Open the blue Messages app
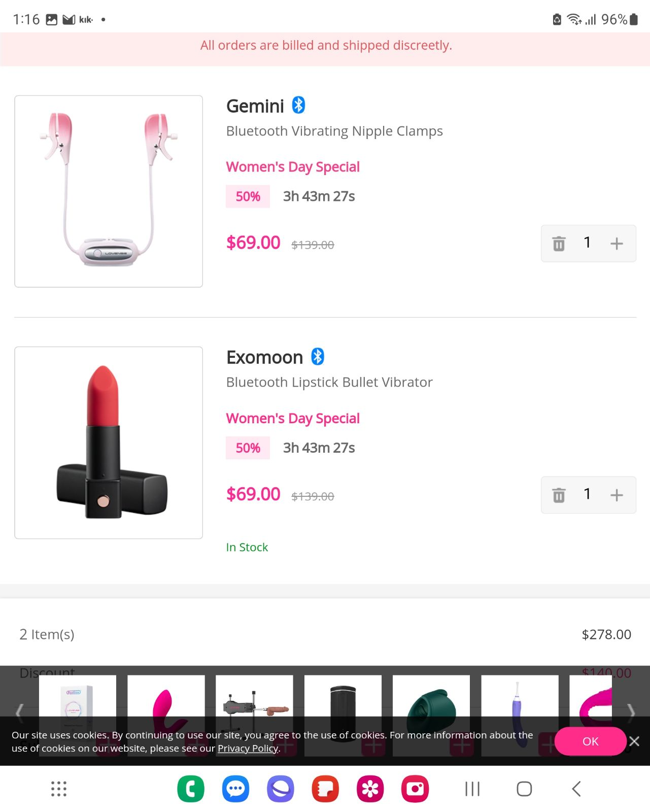Viewport: 650px width, 812px height. pos(235,789)
